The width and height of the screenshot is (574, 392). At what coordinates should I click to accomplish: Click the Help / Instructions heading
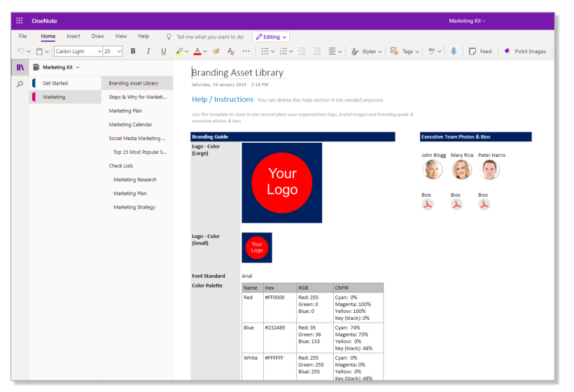(x=223, y=99)
